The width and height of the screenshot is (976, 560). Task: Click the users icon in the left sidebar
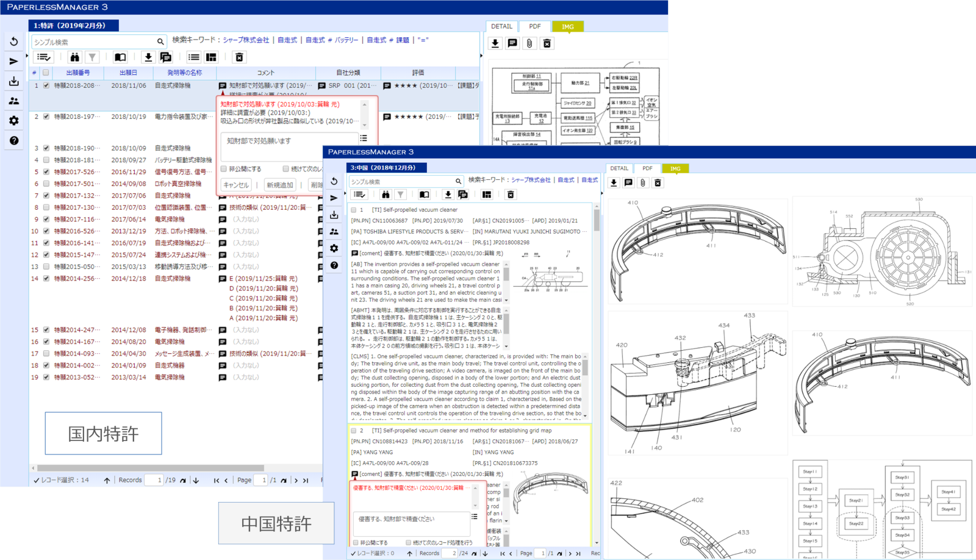pos(14,101)
